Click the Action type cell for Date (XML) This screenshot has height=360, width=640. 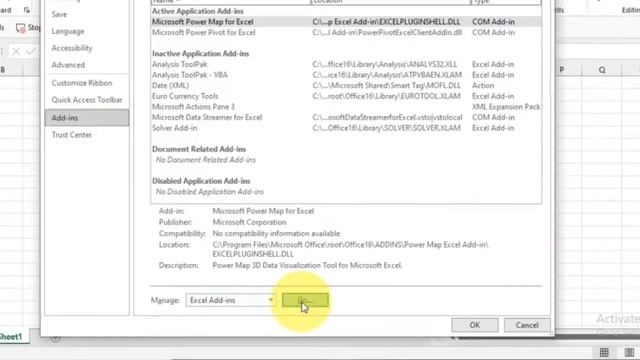pos(483,85)
